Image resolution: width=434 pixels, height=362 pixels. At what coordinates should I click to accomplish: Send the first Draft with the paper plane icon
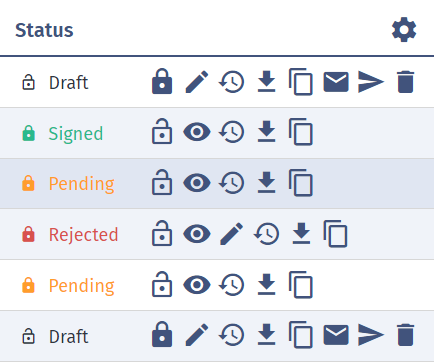pos(371,82)
